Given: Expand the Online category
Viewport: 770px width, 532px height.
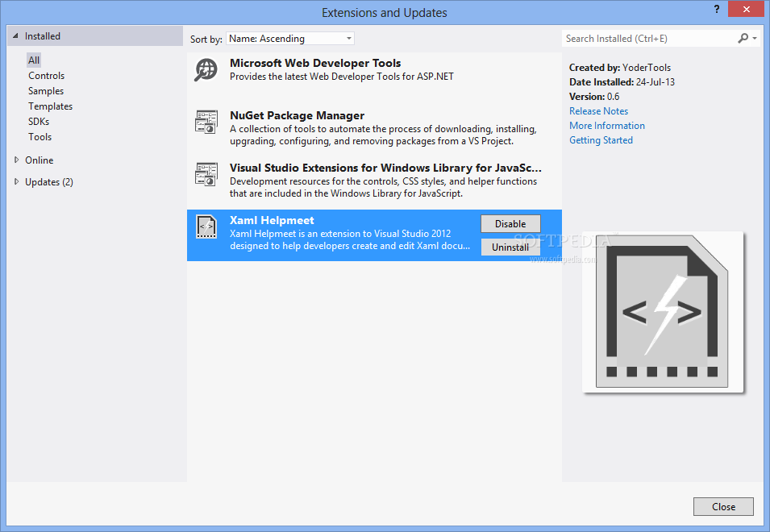Looking at the screenshot, I should (16, 160).
